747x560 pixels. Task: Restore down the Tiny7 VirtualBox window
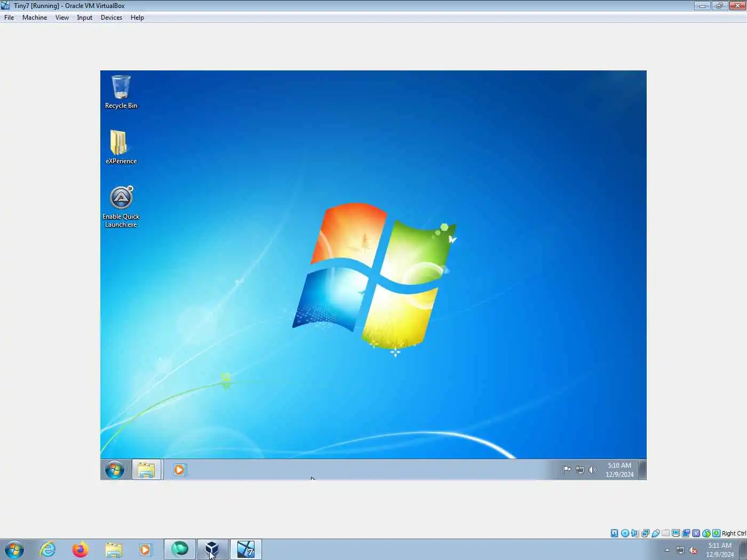[719, 5]
